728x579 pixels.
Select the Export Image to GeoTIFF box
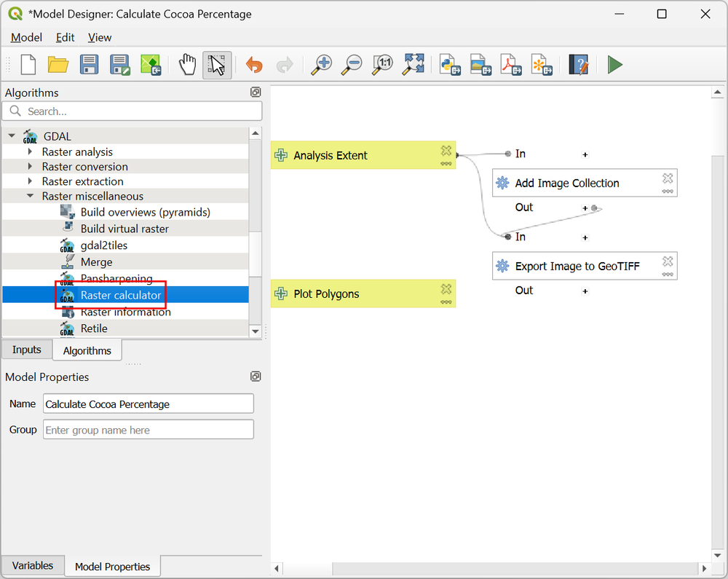(x=585, y=266)
